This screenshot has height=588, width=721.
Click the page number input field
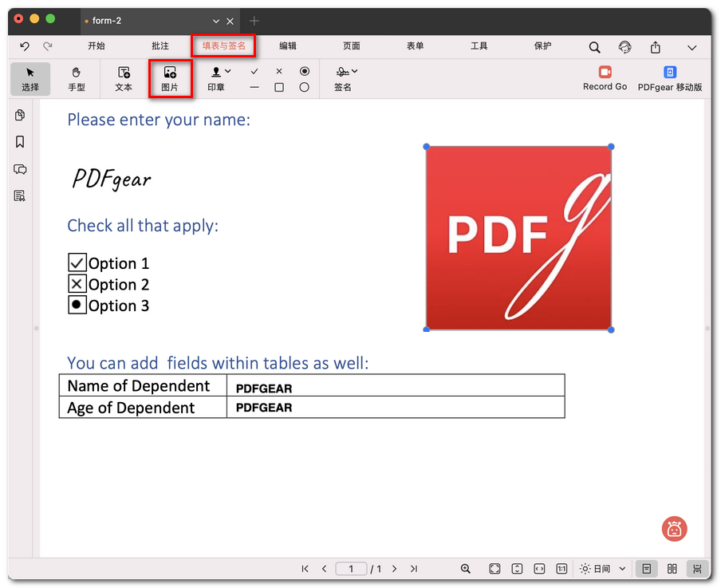pyautogui.click(x=351, y=569)
